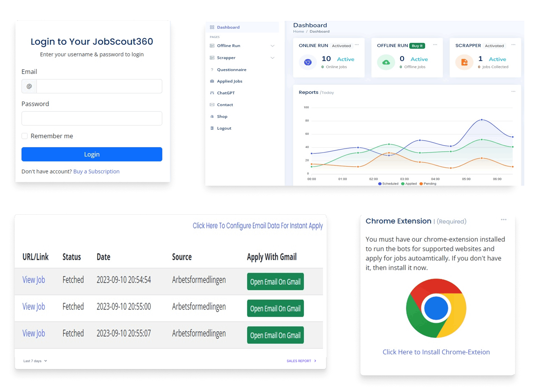Click the Buy a Subscription link
539x392 pixels.
pos(96,171)
